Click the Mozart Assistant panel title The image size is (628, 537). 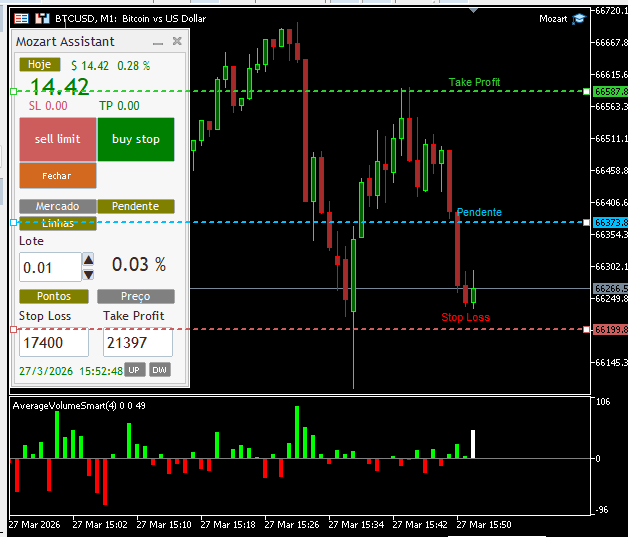pyautogui.click(x=65, y=42)
